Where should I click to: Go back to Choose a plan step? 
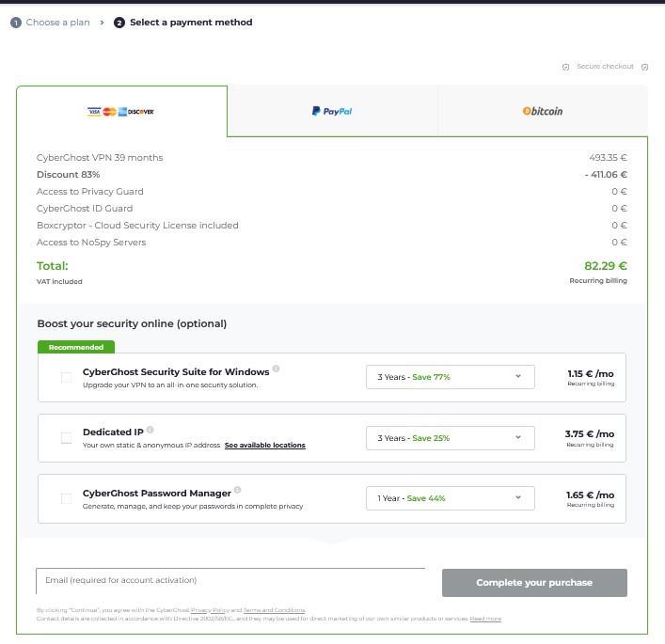pyautogui.click(x=57, y=23)
